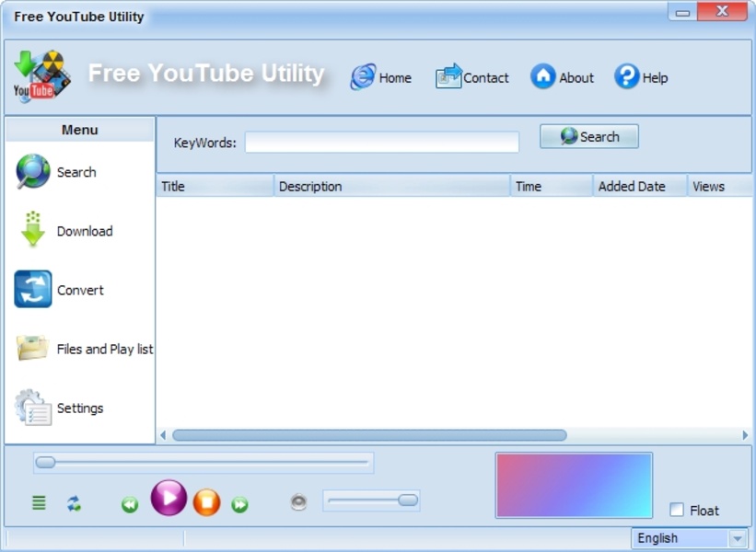Minimize the Free YouTube Utility window

[x=682, y=12]
